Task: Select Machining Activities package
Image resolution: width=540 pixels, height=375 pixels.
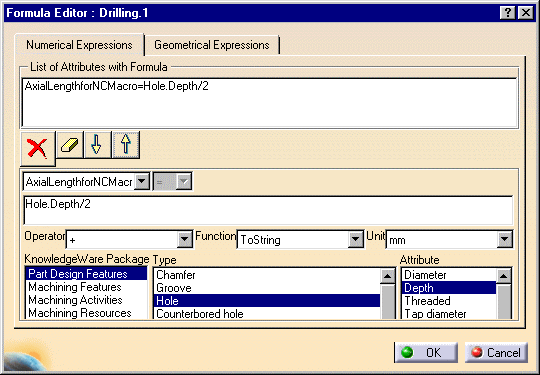Action: click(86, 300)
